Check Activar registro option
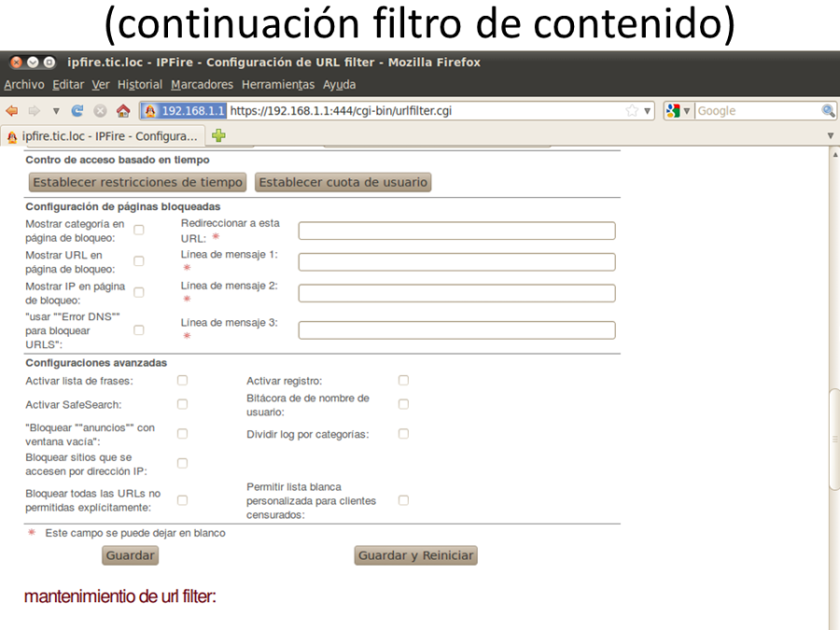The width and height of the screenshot is (840, 630). (x=403, y=380)
